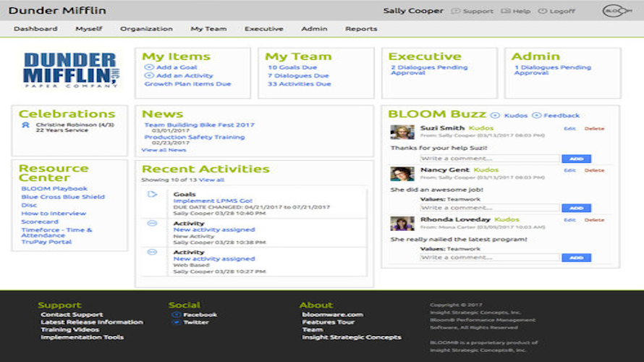
Task: Click View all in Recent Activities
Action: click(211, 180)
